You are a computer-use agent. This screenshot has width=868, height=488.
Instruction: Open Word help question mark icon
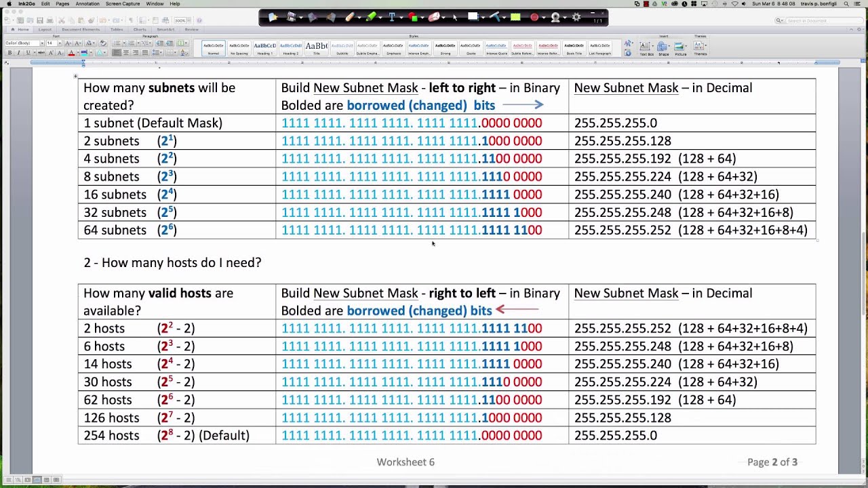coord(199,20)
